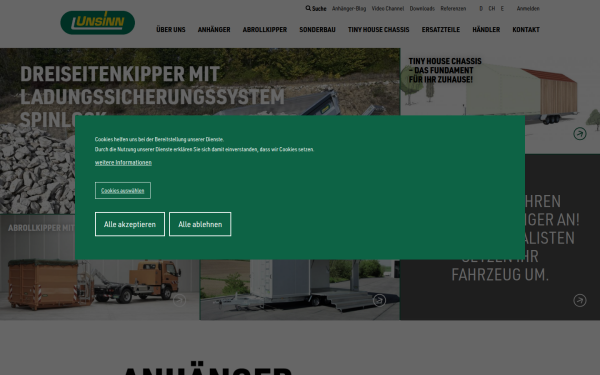
Task: Click arrow icon on dark Fahrzeug panel
Action: pos(580,300)
